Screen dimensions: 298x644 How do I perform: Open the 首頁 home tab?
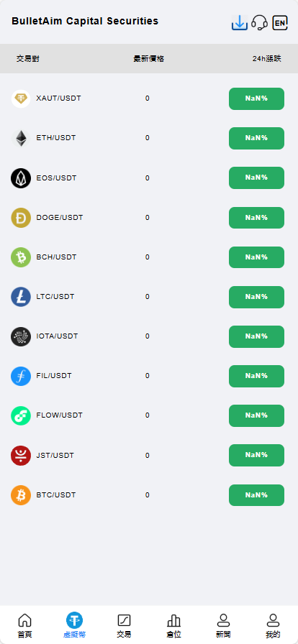pyautogui.click(x=24, y=625)
